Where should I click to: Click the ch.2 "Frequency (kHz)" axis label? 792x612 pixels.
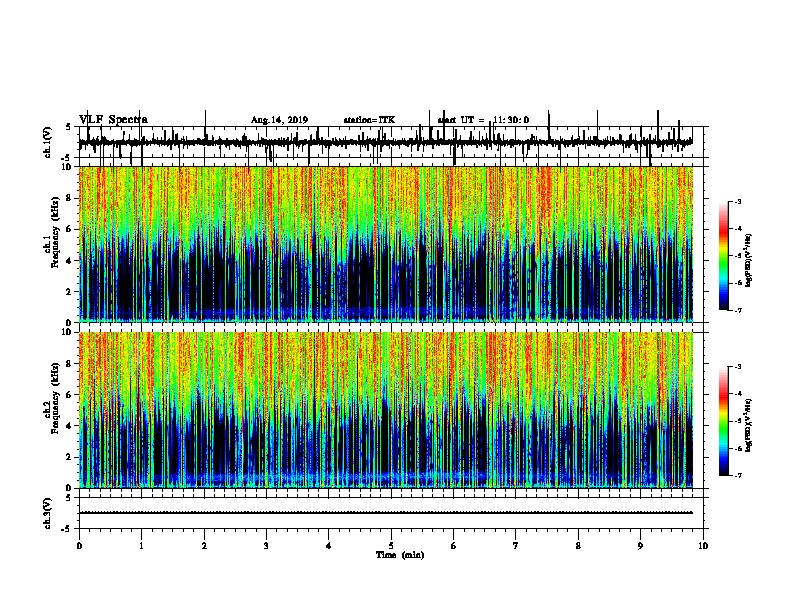(55, 398)
